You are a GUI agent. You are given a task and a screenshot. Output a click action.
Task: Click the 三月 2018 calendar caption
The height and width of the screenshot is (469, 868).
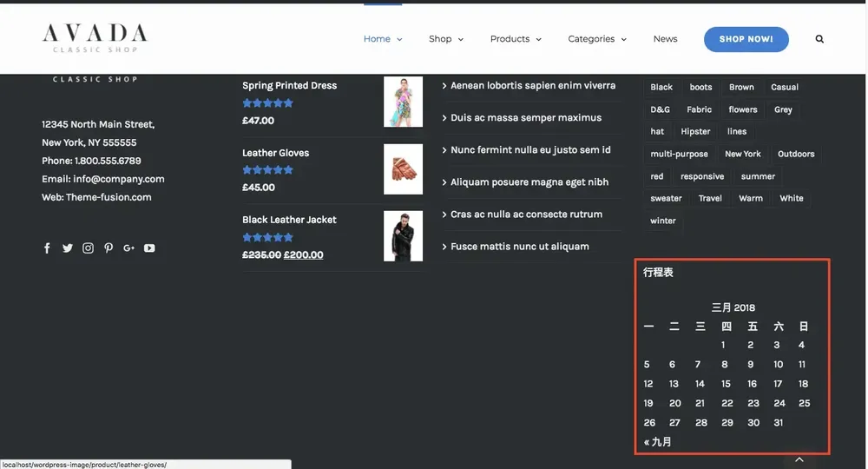[733, 307]
